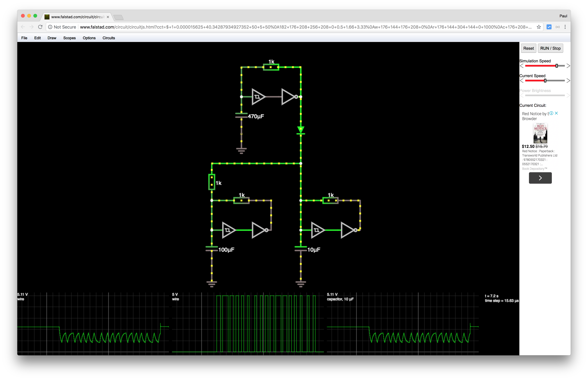Click the LED/diode component icon

tap(300, 130)
